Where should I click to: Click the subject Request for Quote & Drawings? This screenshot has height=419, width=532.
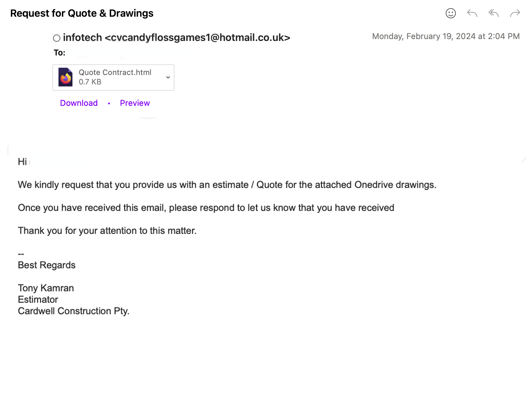point(82,13)
